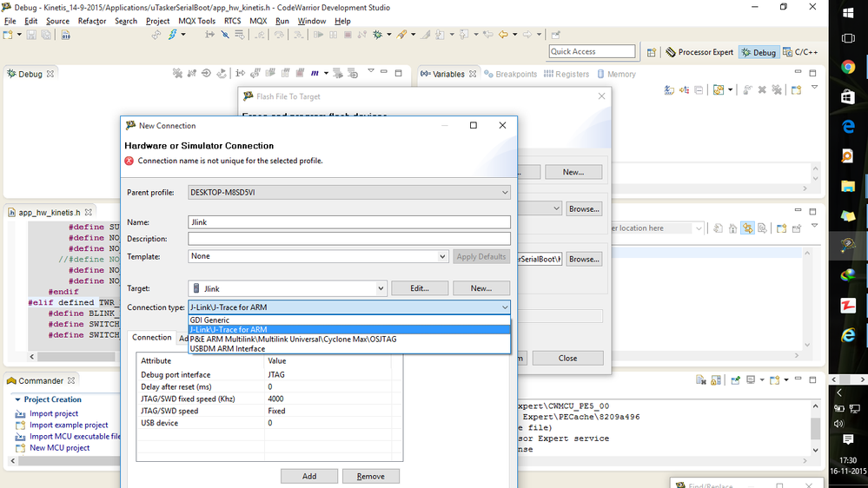Click Import example project link
This screenshot has height=488, width=868.
[x=69, y=425]
